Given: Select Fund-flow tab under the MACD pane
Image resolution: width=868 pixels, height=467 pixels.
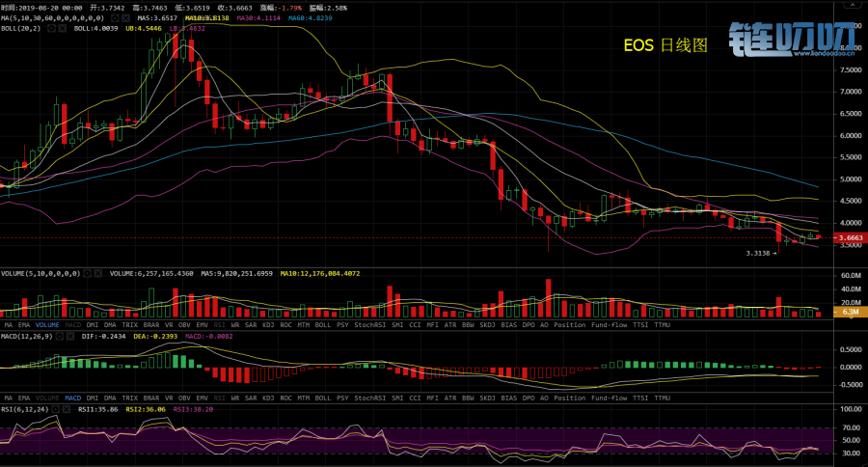Looking at the screenshot, I should click(609, 398).
